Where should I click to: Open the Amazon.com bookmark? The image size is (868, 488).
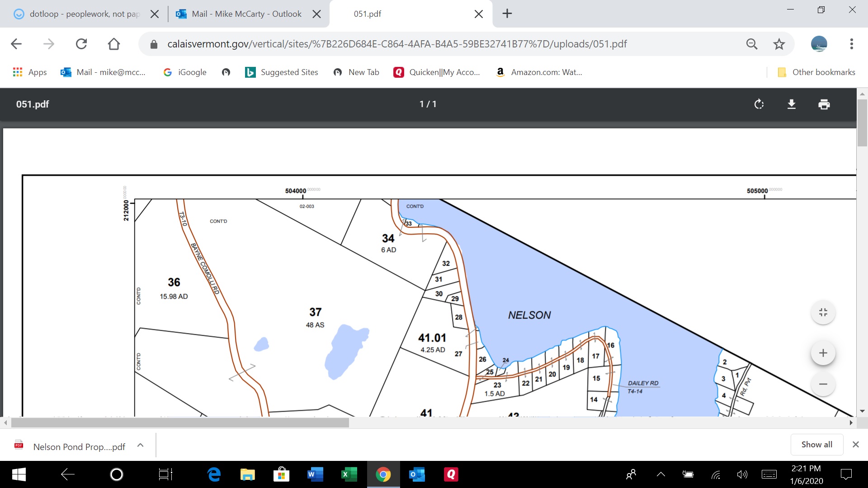[x=539, y=72]
